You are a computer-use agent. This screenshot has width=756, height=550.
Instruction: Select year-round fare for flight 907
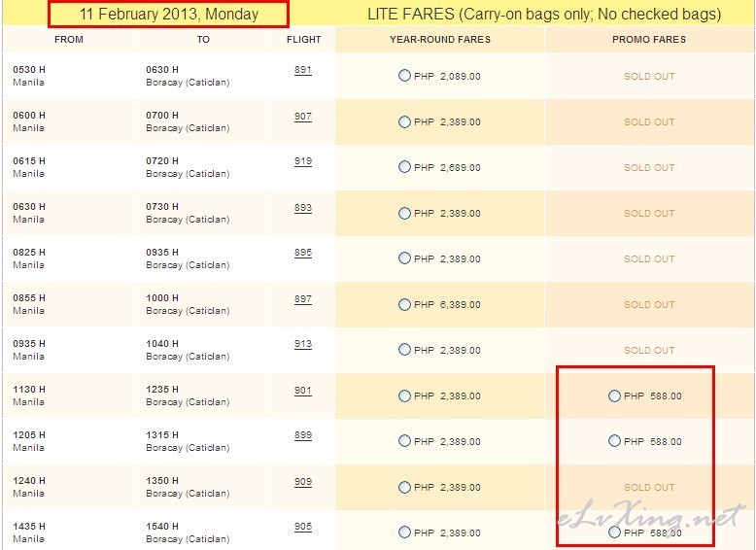point(404,121)
